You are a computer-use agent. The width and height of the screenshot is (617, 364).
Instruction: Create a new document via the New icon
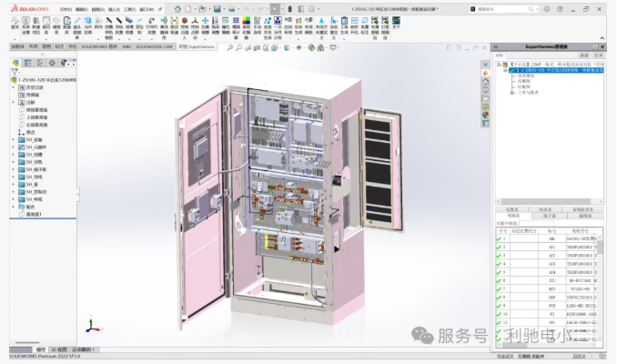(188, 9)
